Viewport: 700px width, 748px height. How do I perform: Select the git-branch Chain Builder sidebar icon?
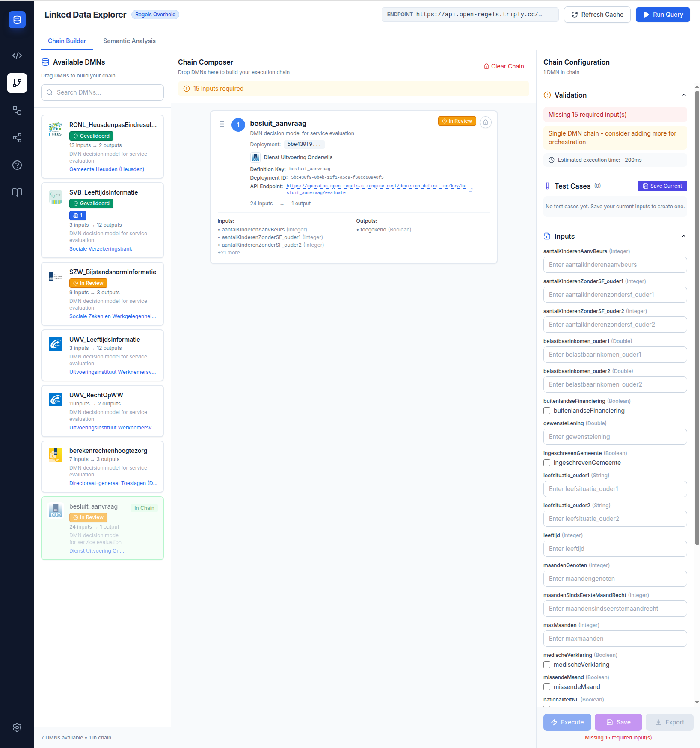[17, 83]
